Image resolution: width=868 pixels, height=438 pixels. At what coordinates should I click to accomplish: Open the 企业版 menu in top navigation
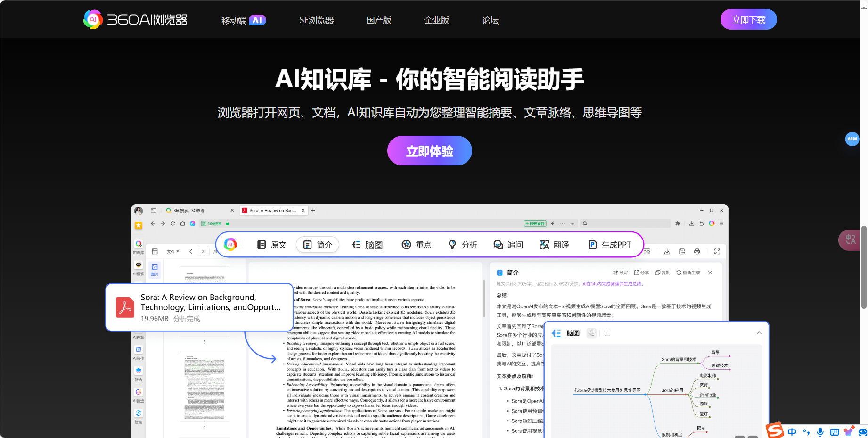436,20
